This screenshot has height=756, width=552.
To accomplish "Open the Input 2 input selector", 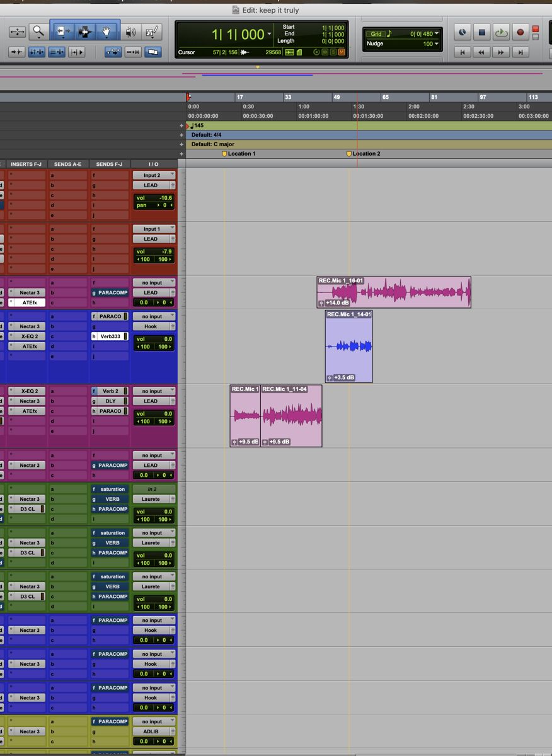I will pos(154,175).
